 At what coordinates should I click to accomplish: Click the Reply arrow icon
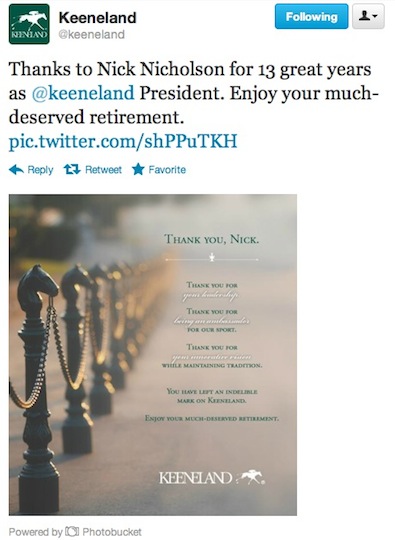[x=16, y=169]
